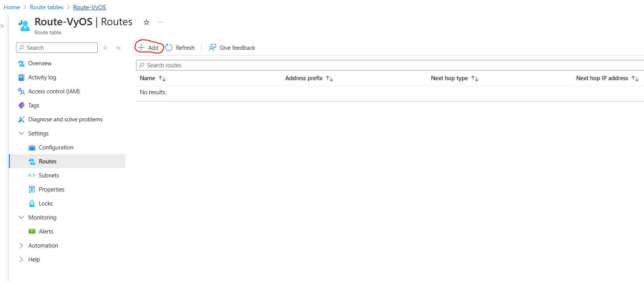Collapse the Monitoring section
Viewport: 644px width, 281px height.
[21, 218]
